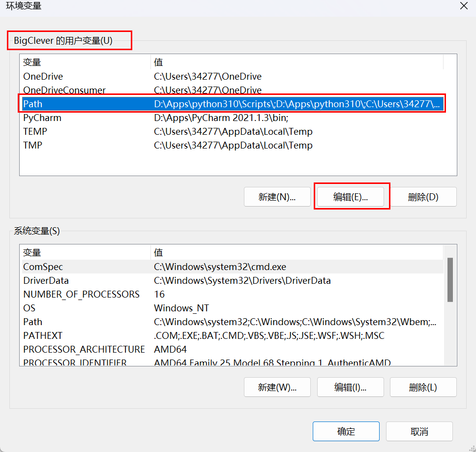Select the PROCESSOR_ARCHITECTURE system variable row

tap(233, 349)
